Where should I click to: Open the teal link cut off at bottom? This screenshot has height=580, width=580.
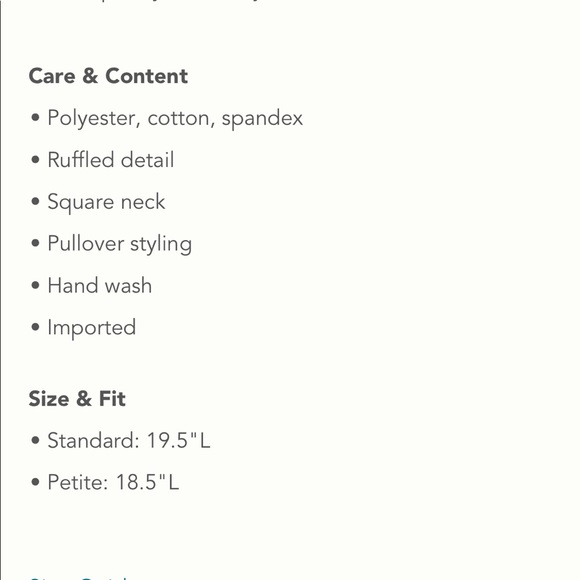78,578
